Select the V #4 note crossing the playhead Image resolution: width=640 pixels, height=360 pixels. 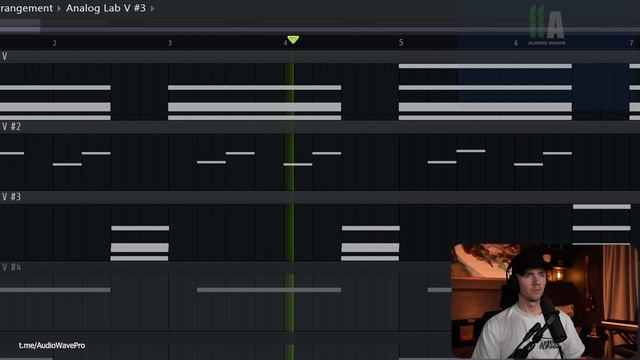pos(269,290)
